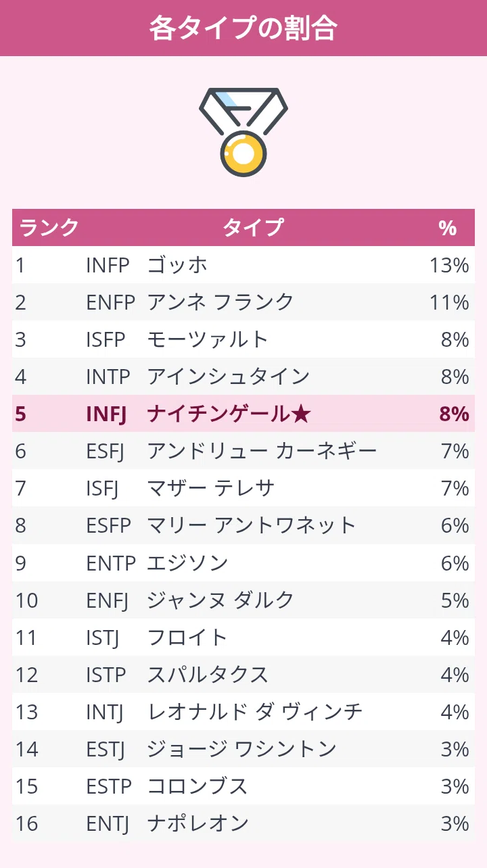Open INTJ レオナルド ダ ヴィンチ row

click(x=243, y=711)
